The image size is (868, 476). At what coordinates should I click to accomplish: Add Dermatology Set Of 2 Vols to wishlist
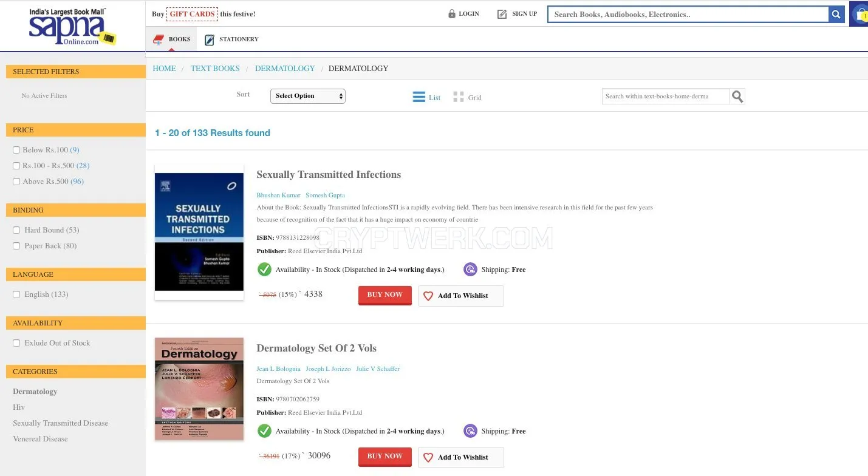pyautogui.click(x=461, y=458)
